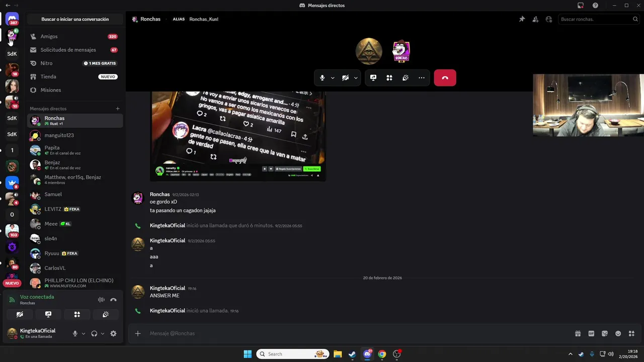Open Nitro page
644x362 pixels.
(x=75, y=63)
